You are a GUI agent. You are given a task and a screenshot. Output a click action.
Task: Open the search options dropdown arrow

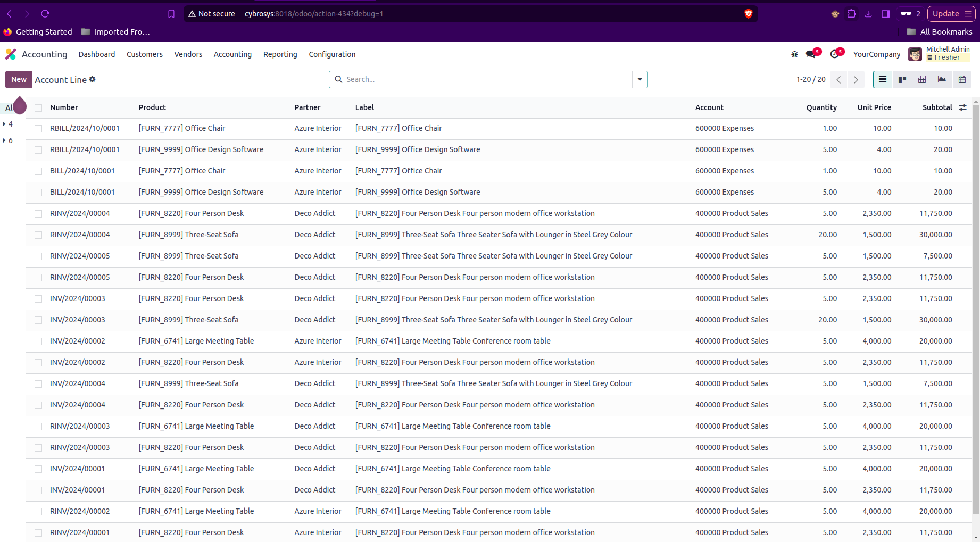pyautogui.click(x=640, y=79)
